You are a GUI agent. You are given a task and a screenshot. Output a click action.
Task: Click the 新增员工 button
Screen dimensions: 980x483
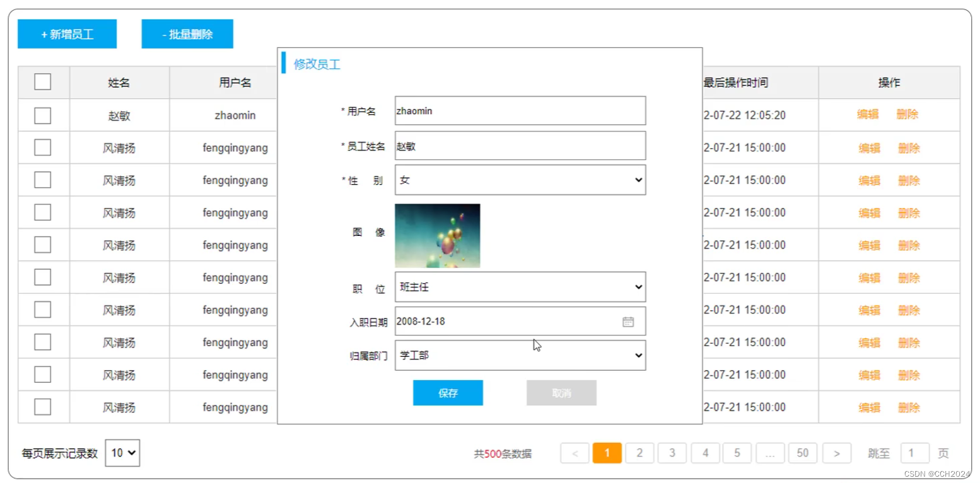(x=66, y=33)
